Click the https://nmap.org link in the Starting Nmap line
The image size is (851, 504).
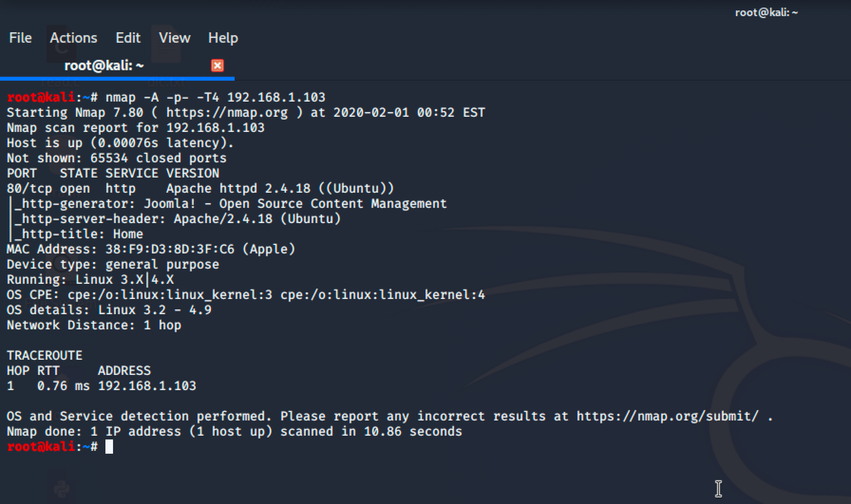tap(227, 112)
